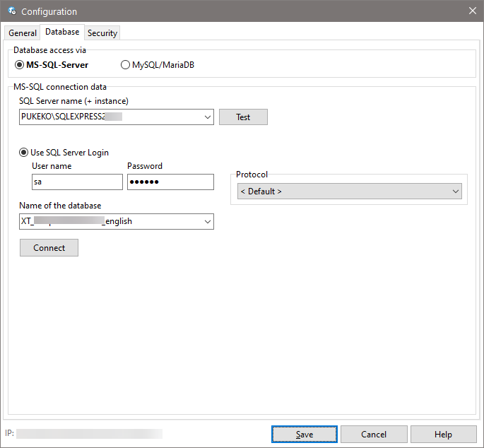Screen dimensions: 484x448
Task: Click the Name of the database text box
Action: (110, 222)
